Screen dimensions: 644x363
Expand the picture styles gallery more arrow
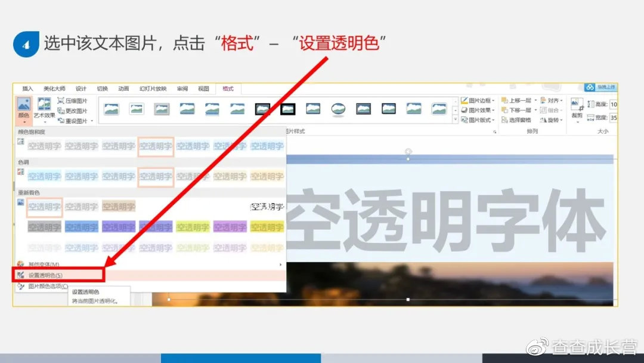pyautogui.click(x=455, y=119)
